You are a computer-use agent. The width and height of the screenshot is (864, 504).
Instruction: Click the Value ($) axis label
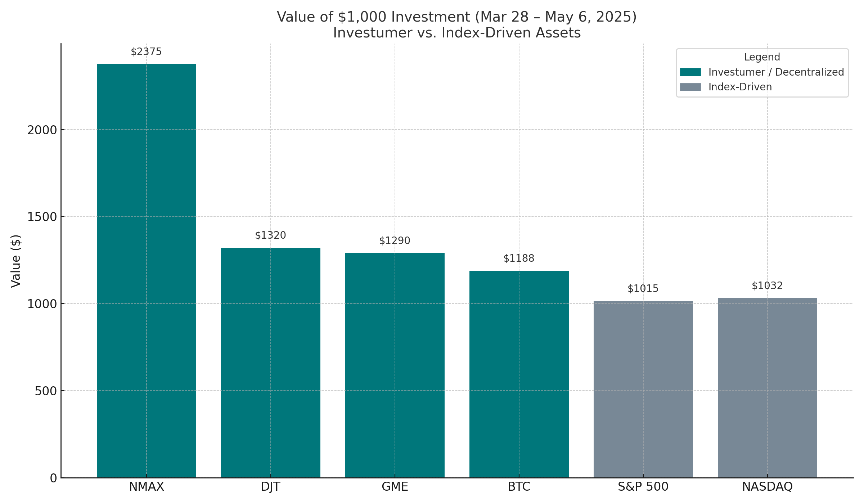pyautogui.click(x=16, y=261)
